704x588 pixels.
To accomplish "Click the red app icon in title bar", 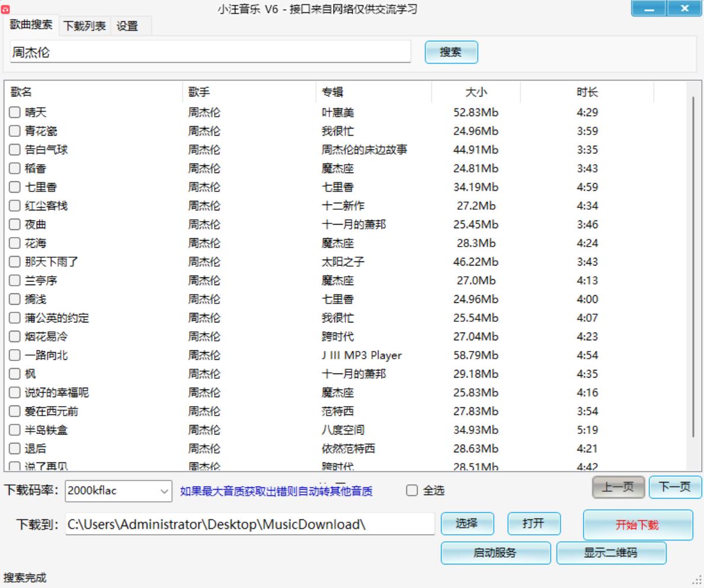I will click(x=5, y=9).
